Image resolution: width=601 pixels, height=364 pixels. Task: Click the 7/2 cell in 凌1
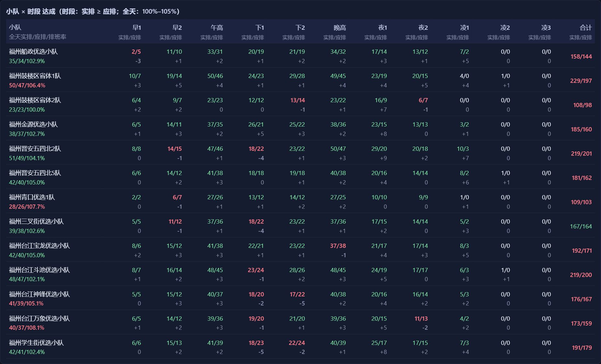coord(464,52)
